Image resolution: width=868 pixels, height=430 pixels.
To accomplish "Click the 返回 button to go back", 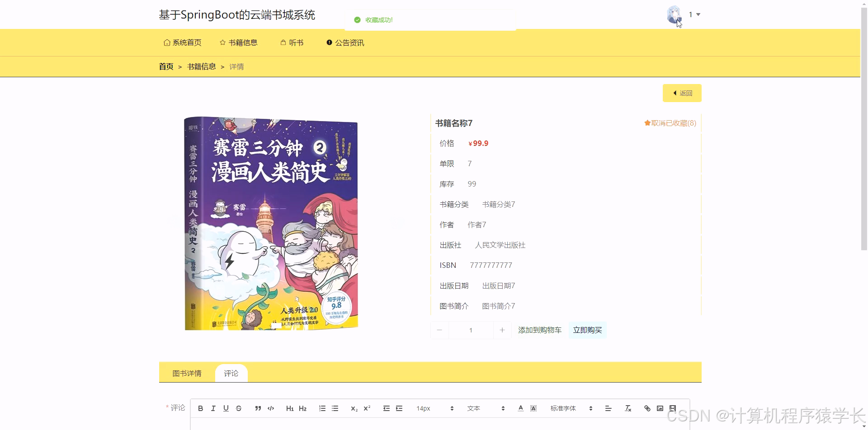I will click(x=682, y=93).
